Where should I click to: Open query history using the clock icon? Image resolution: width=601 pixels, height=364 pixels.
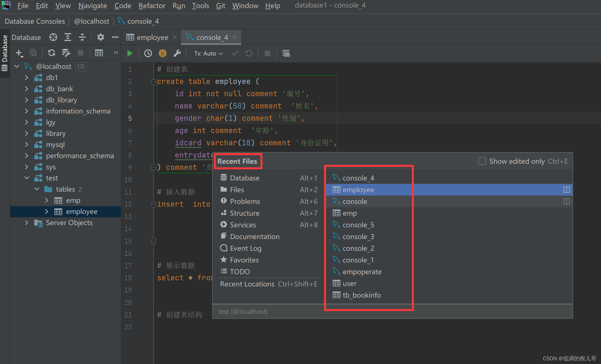(x=148, y=53)
